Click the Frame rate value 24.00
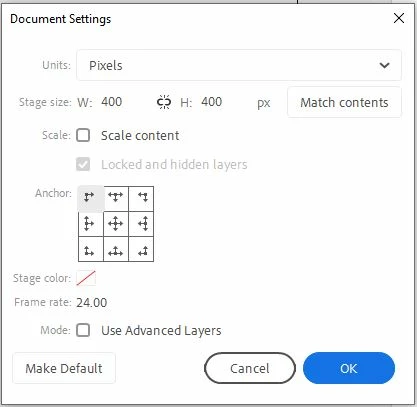The image size is (417, 407). [x=92, y=303]
